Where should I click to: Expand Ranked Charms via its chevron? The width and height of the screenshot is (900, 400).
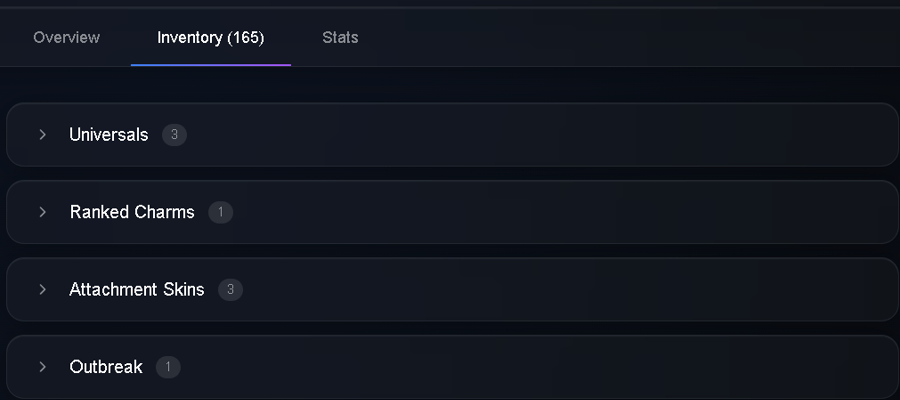coord(42,212)
